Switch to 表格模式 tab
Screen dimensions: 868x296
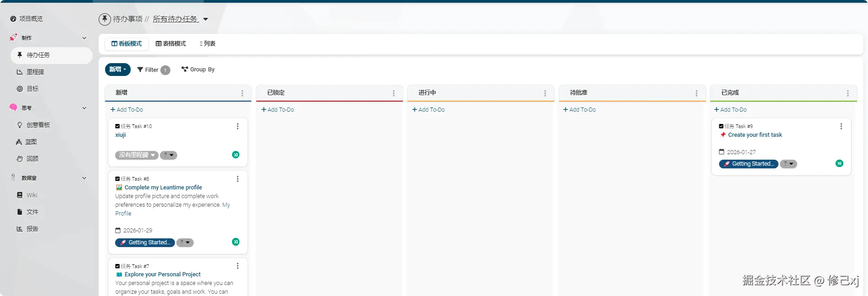[x=171, y=44]
